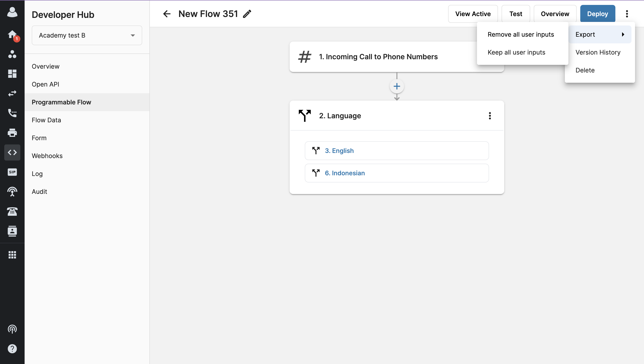Open the desk telephone icon in sidebar
The width and height of the screenshot is (644, 364).
point(12,212)
